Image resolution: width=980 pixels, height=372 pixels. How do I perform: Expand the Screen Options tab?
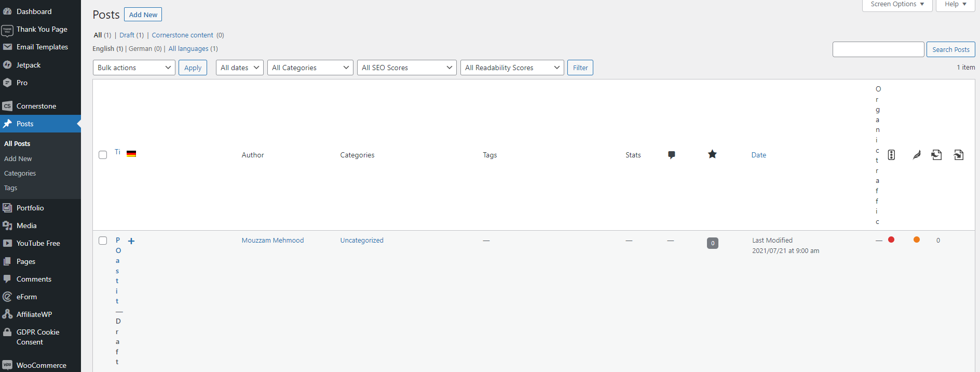coord(896,5)
